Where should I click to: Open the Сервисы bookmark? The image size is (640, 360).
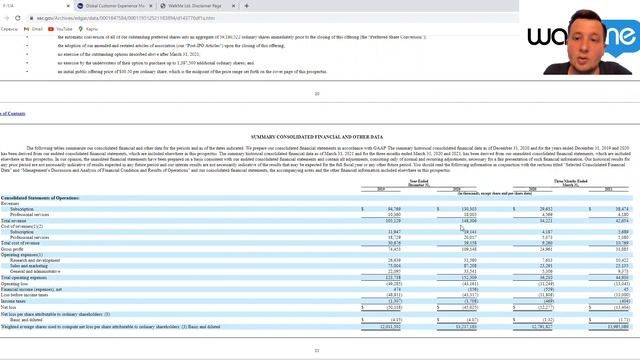click(x=9, y=29)
